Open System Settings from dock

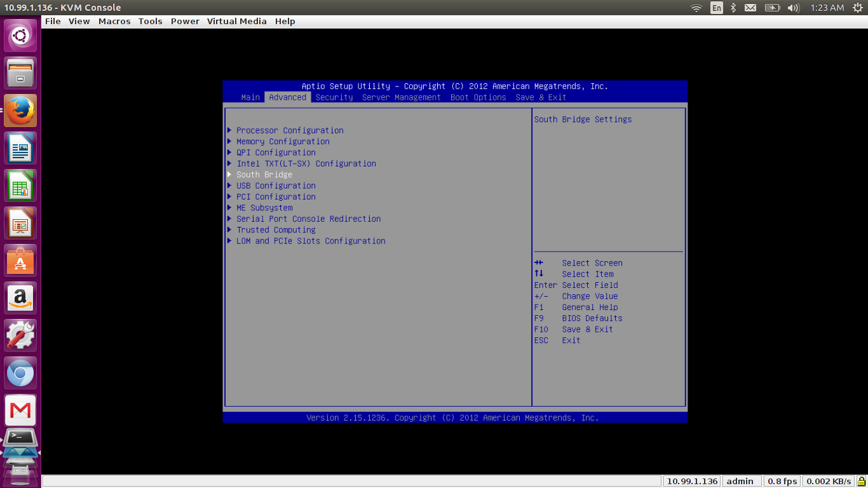(x=20, y=335)
